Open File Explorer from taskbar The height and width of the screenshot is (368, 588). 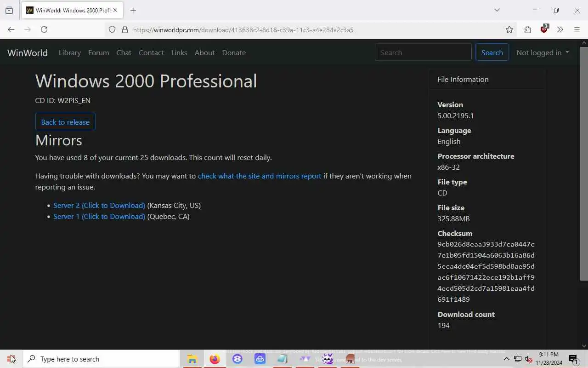pos(192,359)
